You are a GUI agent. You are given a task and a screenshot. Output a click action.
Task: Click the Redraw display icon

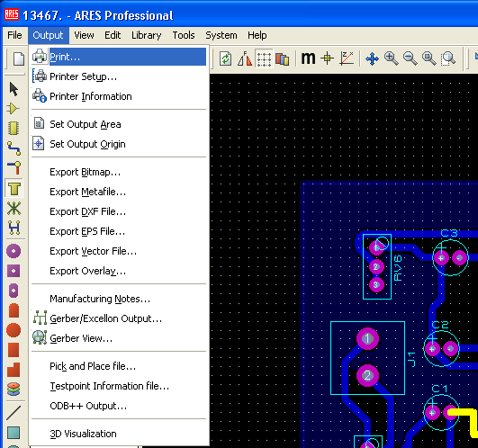(226, 58)
